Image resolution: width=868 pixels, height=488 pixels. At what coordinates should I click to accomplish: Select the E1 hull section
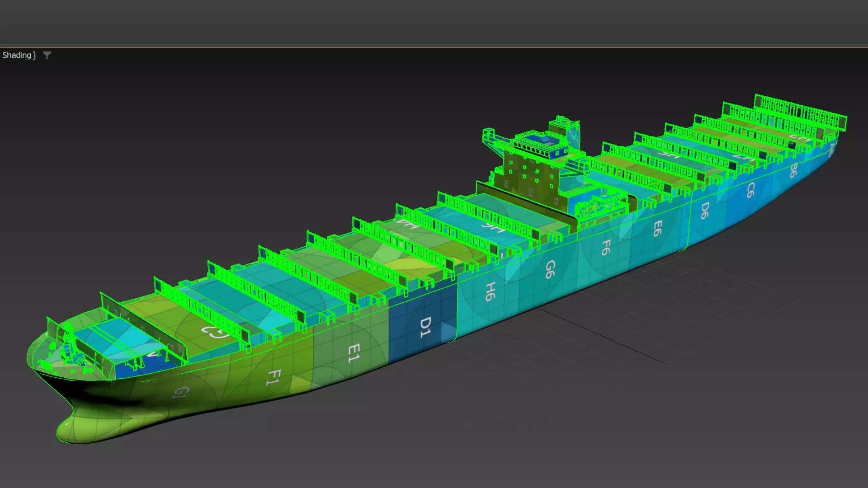354,353
